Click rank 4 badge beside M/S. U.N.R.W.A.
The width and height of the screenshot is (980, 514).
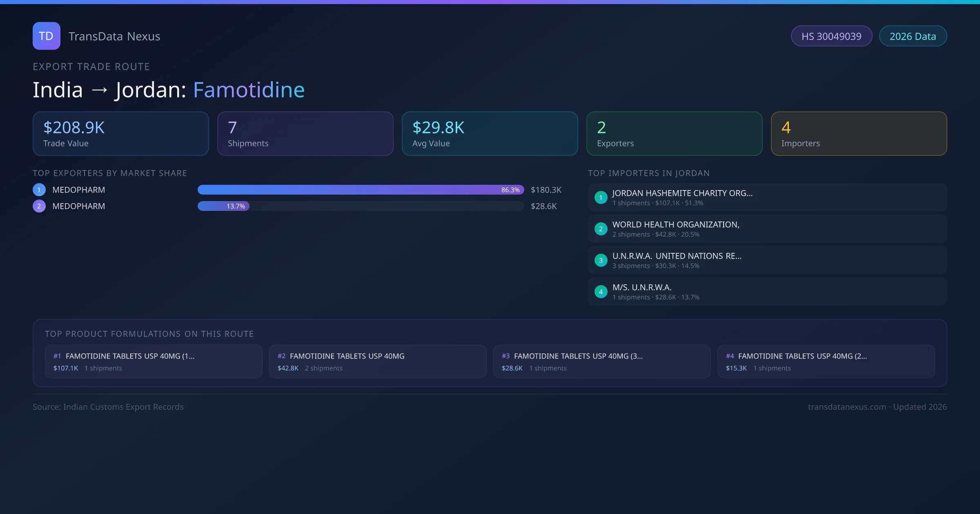[x=601, y=292]
